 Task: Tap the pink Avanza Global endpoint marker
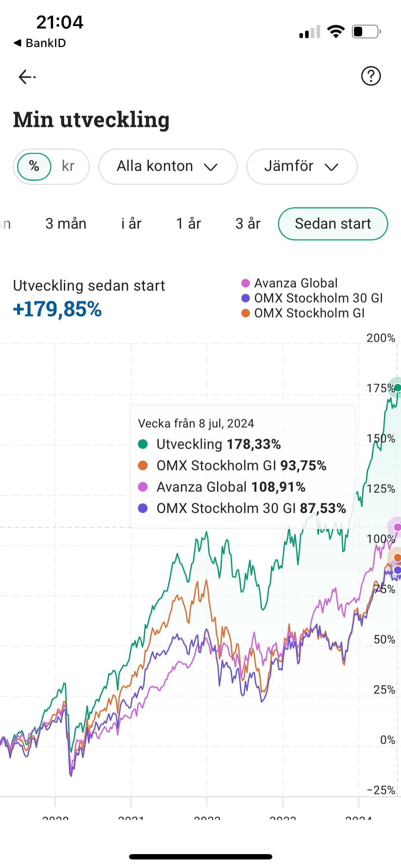(397, 527)
